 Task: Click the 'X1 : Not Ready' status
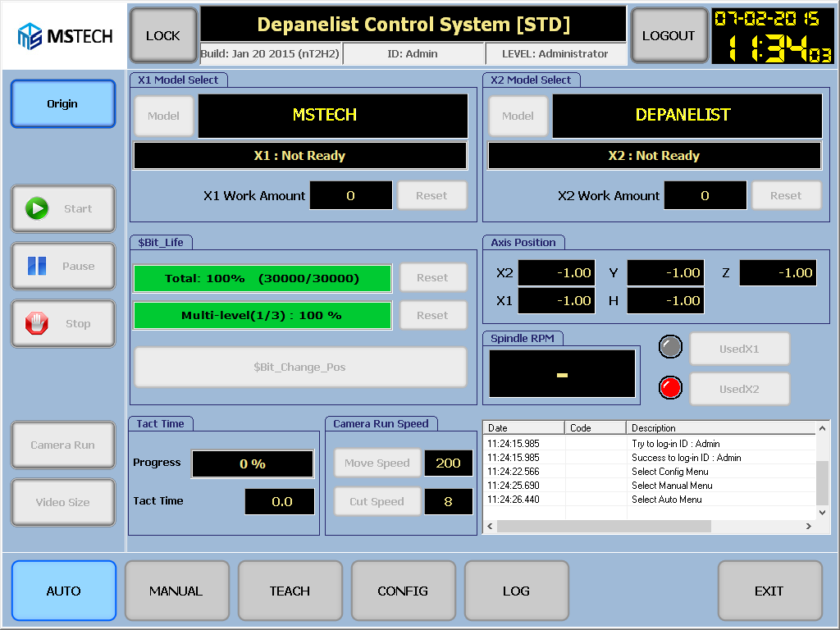(300, 155)
